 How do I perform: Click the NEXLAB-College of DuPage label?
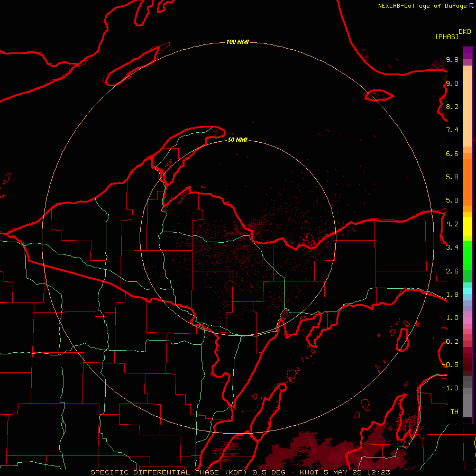(x=423, y=6)
